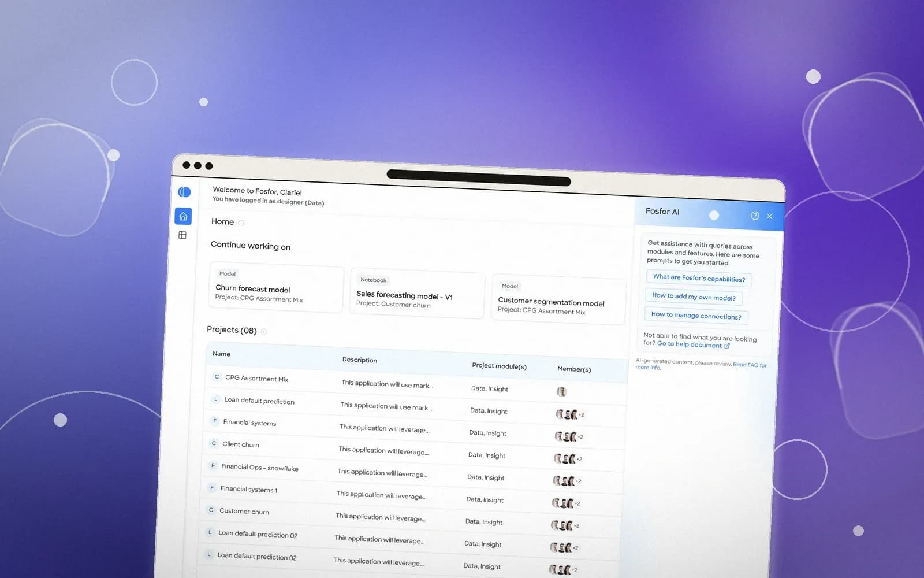The image size is (924, 578).
Task: View member avatars for Financial Ops - snowflake
Action: (567, 481)
